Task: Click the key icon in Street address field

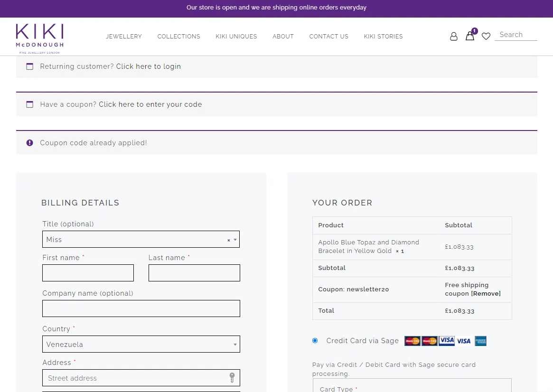Action: coord(232,378)
